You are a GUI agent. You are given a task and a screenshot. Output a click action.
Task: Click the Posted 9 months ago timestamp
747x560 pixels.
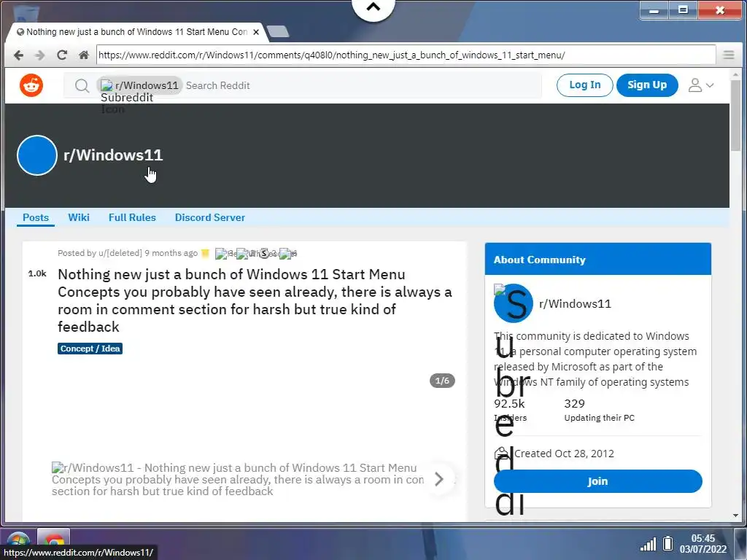click(171, 253)
